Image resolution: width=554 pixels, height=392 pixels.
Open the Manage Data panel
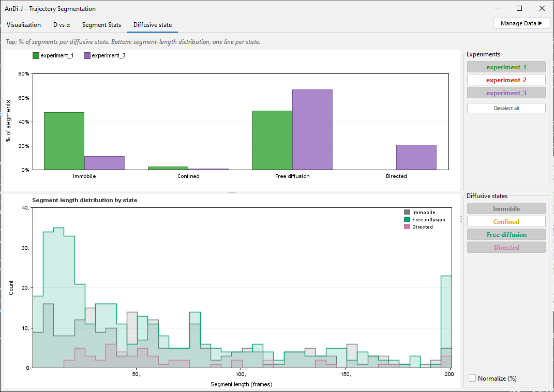(x=521, y=23)
